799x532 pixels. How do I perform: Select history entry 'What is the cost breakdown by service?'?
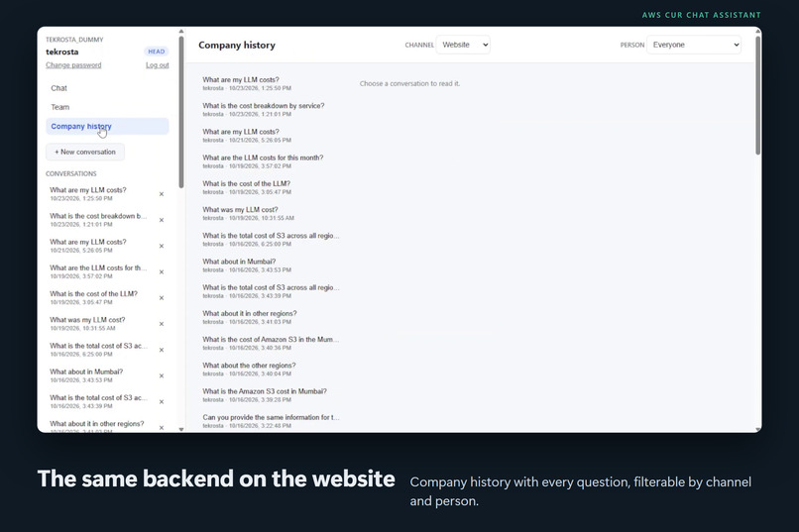click(271, 109)
